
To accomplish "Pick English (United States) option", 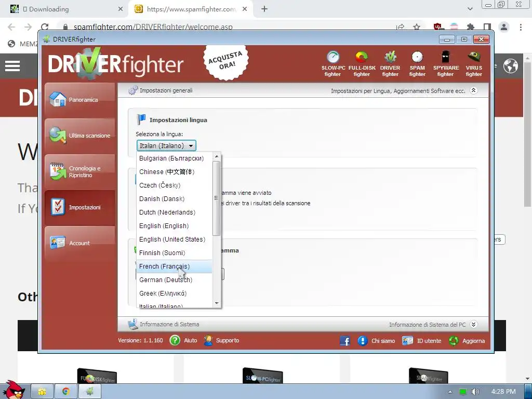I will pyautogui.click(x=174, y=240).
